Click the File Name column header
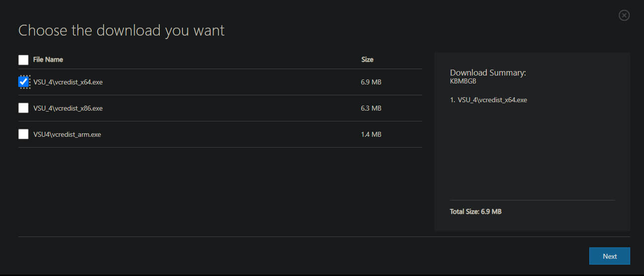The image size is (644, 276). coord(48,59)
